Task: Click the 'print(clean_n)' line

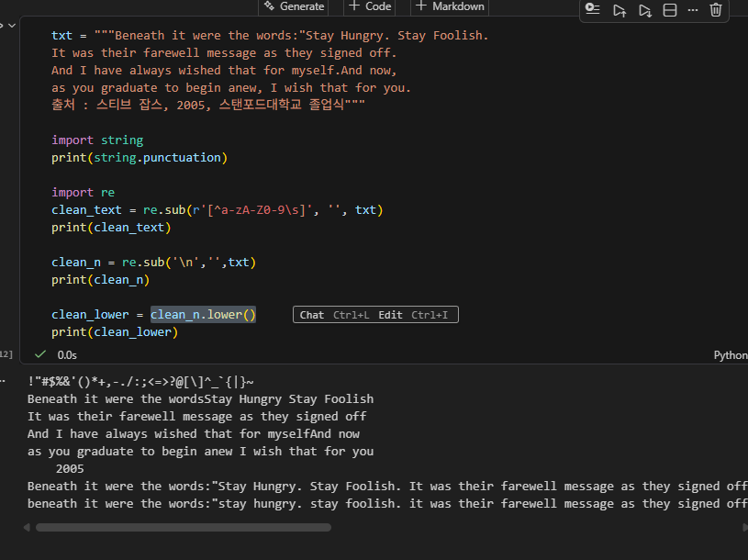Action: coord(101,280)
